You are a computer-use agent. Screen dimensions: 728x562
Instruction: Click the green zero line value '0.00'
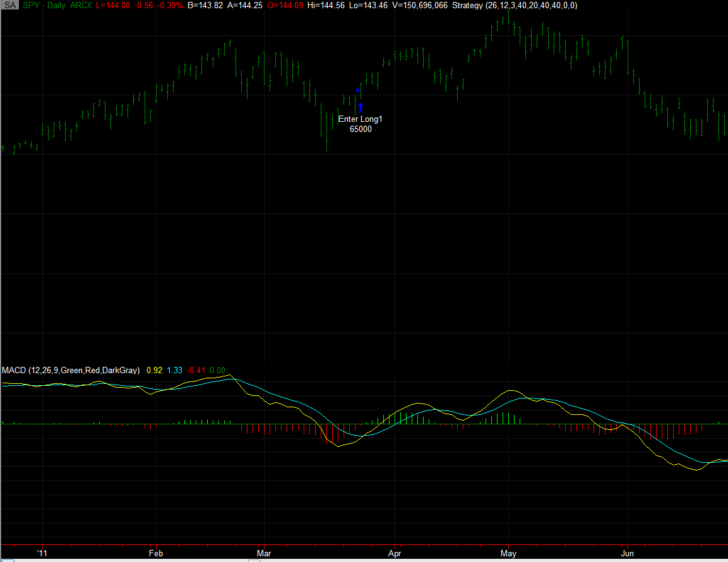(x=217, y=370)
